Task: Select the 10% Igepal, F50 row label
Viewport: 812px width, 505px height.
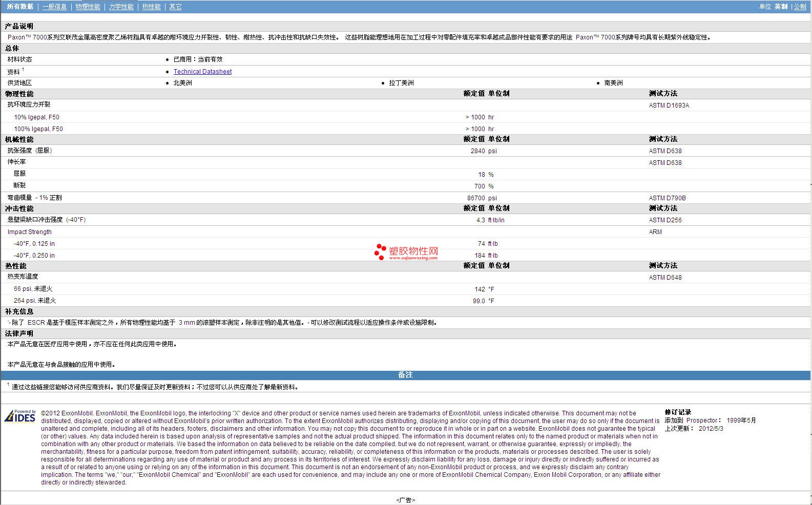Action: [x=36, y=117]
